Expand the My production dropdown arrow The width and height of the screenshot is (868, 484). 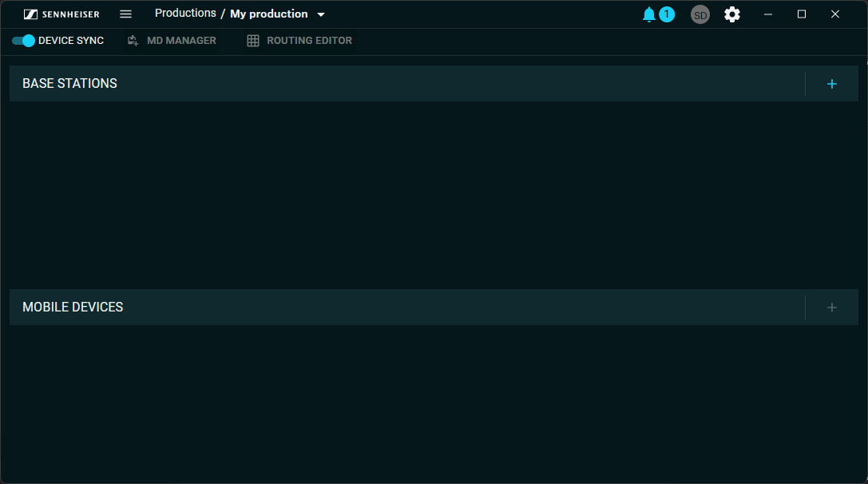click(x=321, y=14)
